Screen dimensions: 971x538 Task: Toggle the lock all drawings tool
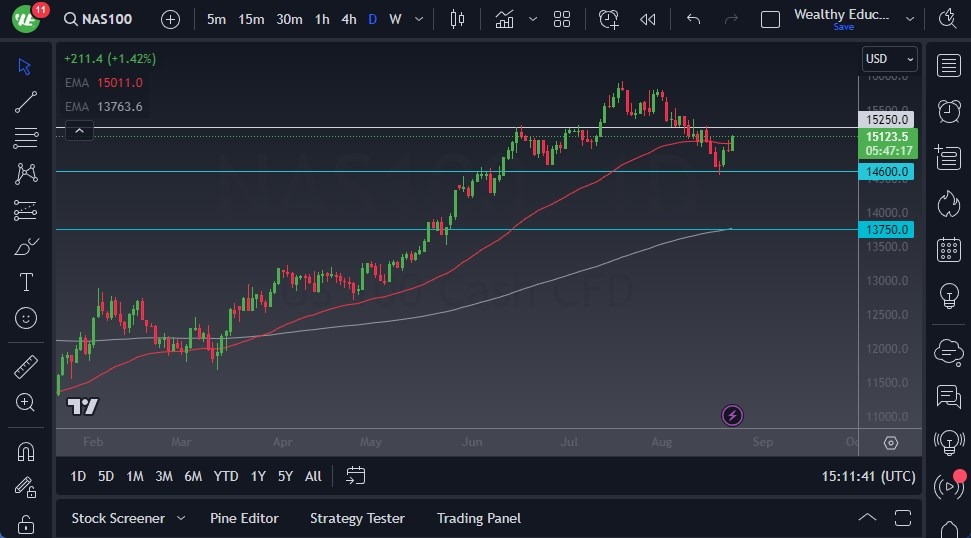tap(26, 523)
